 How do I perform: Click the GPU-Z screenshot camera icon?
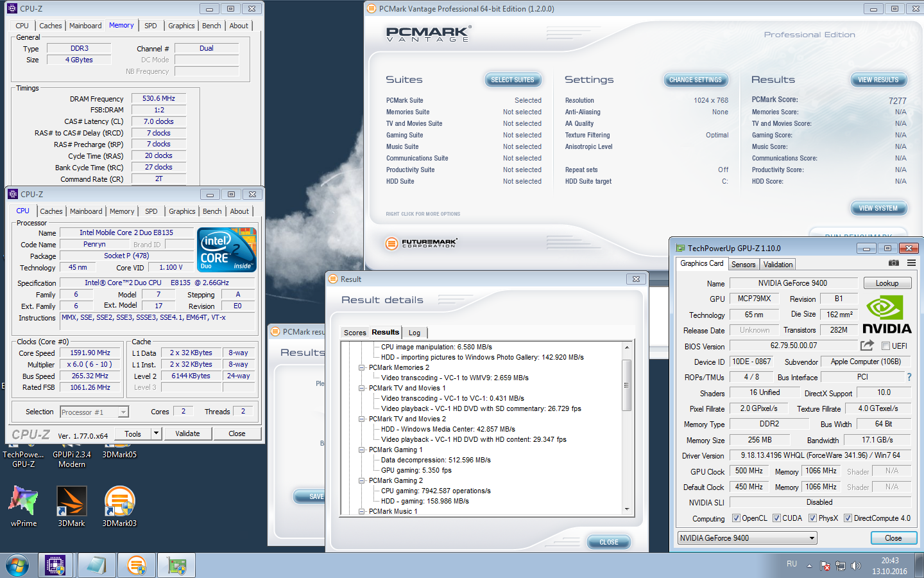tap(893, 263)
